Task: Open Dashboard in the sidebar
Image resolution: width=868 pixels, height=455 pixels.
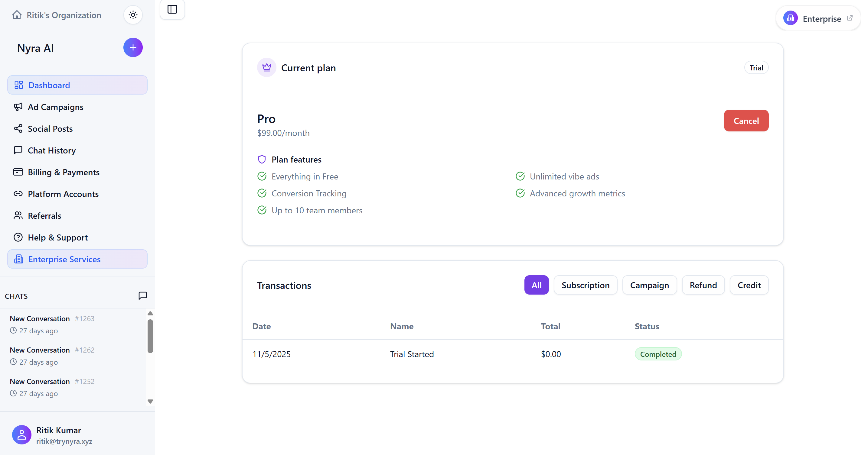Action: point(77,85)
